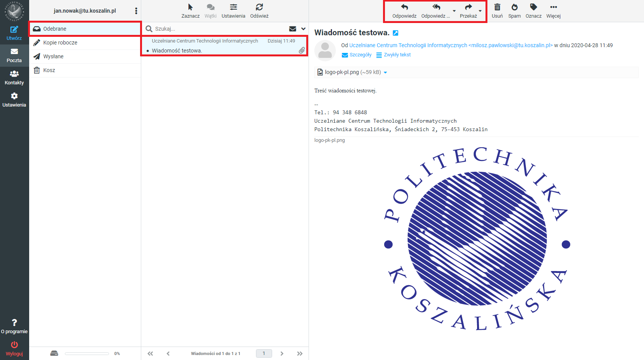Click Usuń to delete message
The height and width of the screenshot is (360, 644).
[x=497, y=11]
